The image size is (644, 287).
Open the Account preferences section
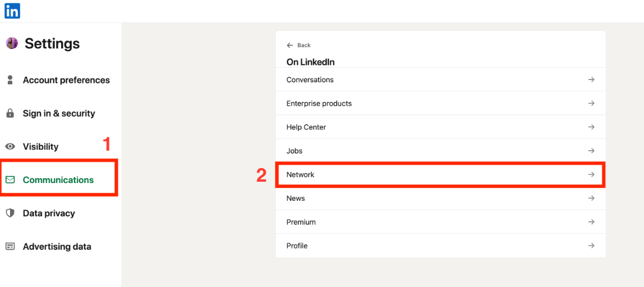click(x=66, y=80)
